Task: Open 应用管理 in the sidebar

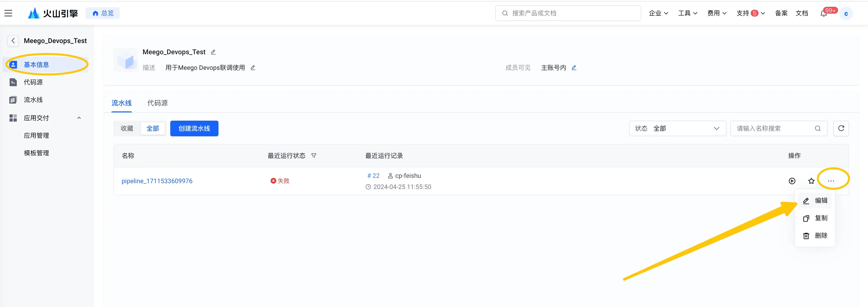Action: (36, 135)
